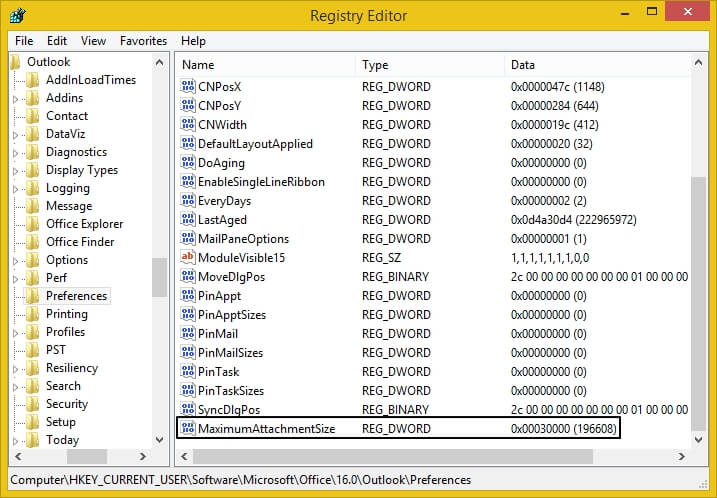Click the Outlook folder icon in tree
This screenshot has width=717, height=498.
pos(16,62)
